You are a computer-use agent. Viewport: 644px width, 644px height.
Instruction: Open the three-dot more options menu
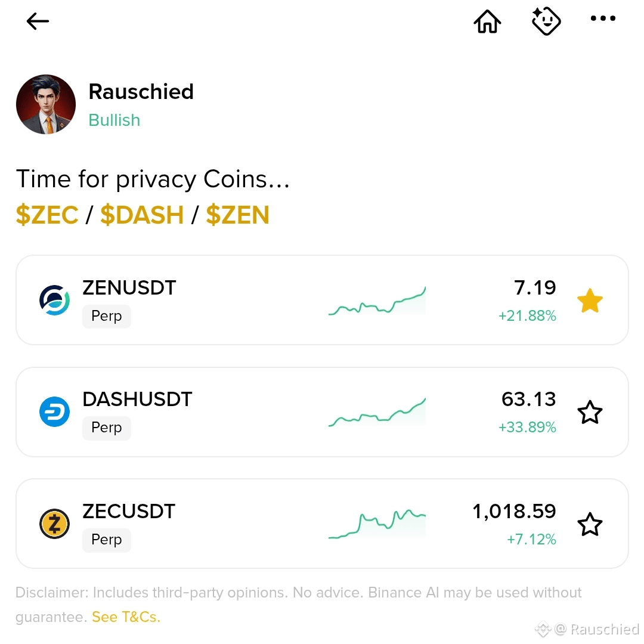602,18
